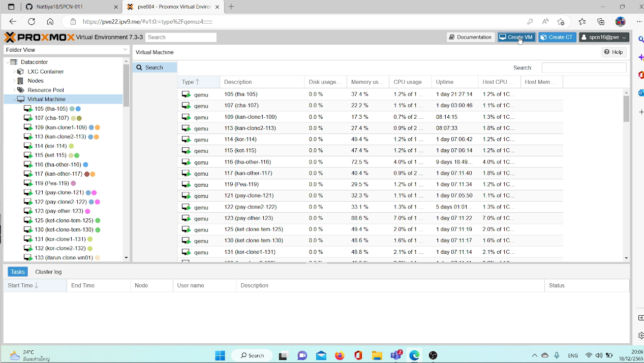This screenshot has height=363, width=644.
Task: Select the Resource Pool tag icon
Action: coord(20,90)
